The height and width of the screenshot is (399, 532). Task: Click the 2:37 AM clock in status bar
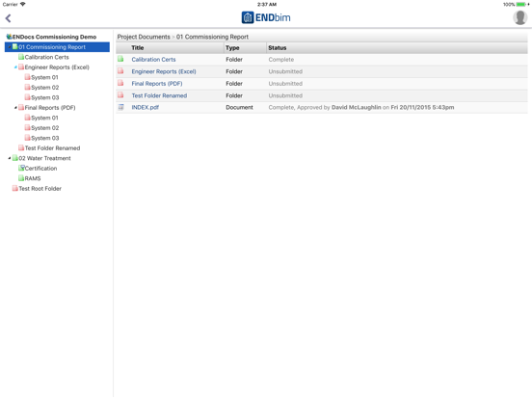[x=267, y=5]
